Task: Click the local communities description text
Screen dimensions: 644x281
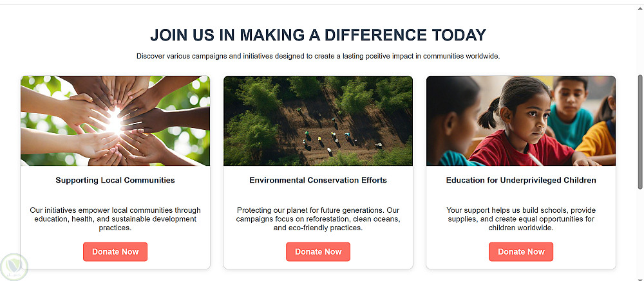Action: coord(115,219)
